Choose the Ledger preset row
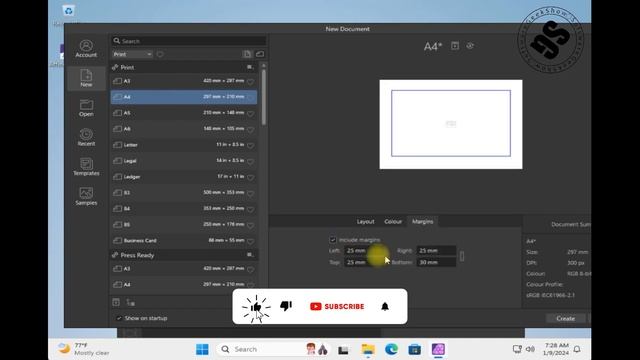This screenshot has height=360, width=640. [x=184, y=177]
